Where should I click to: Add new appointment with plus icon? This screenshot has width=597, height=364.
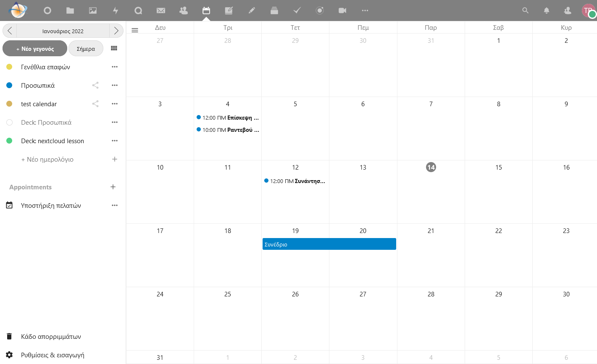pyautogui.click(x=113, y=187)
